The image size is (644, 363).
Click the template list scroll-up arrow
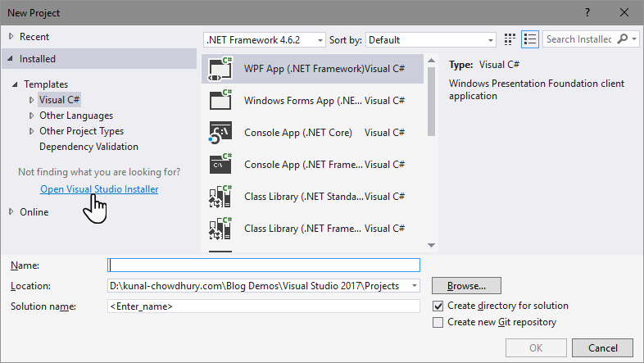click(431, 61)
